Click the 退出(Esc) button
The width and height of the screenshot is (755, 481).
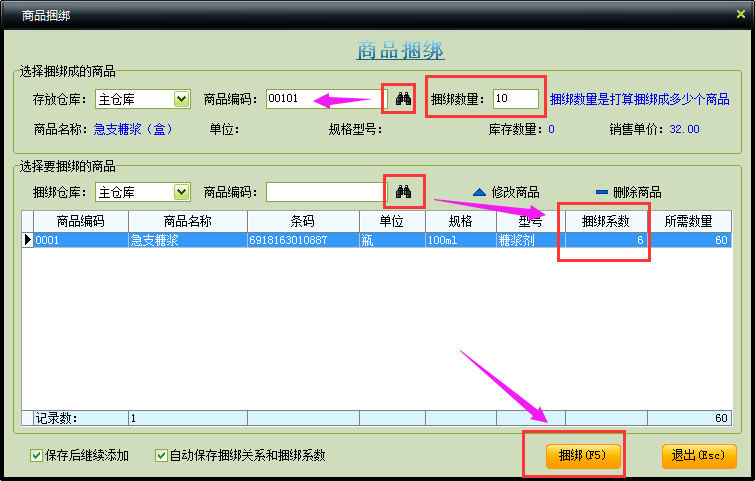[x=699, y=455]
